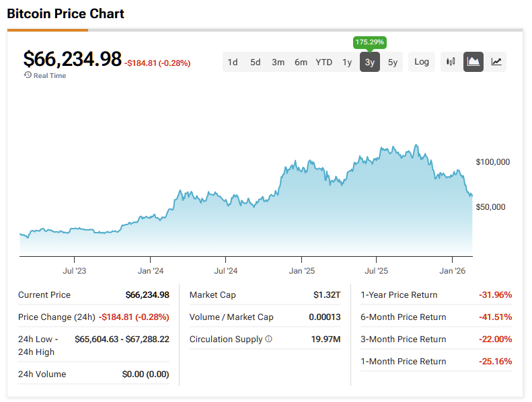Viewport: 532px width, 402px height.
Task: Click the 24h Low - 24h High label
Action: click(38, 346)
